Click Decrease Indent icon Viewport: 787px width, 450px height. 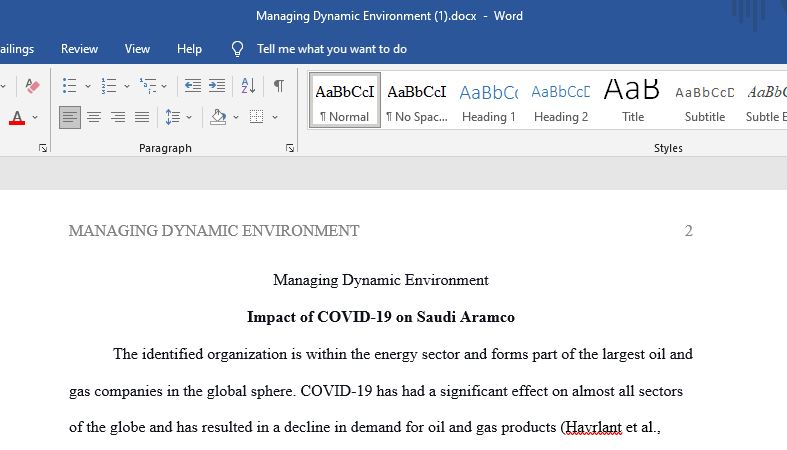[193, 86]
